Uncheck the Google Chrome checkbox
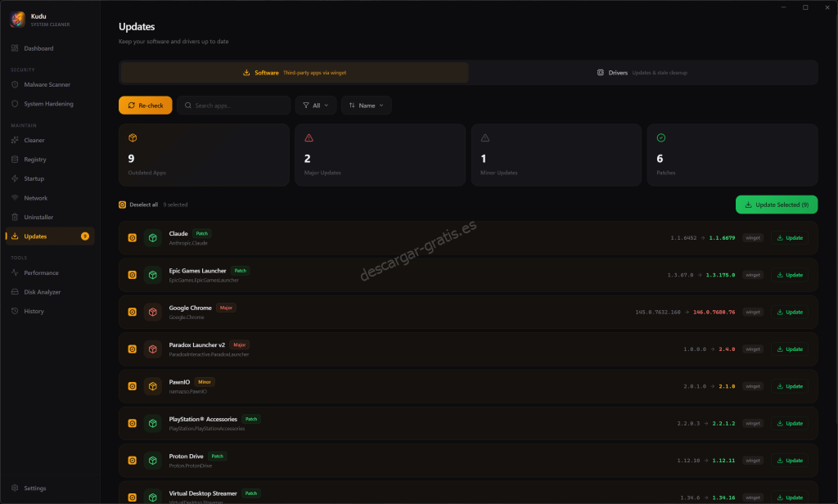The width and height of the screenshot is (838, 504). (132, 312)
